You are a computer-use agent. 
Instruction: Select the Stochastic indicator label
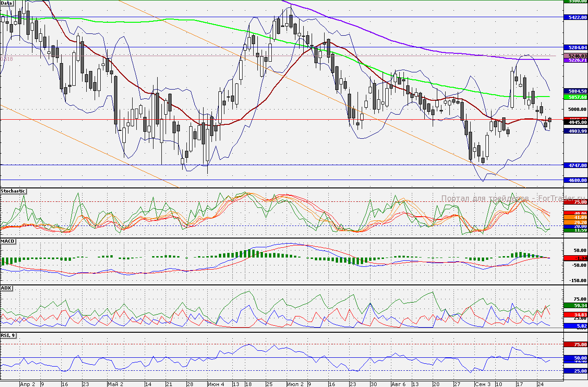(x=13, y=191)
